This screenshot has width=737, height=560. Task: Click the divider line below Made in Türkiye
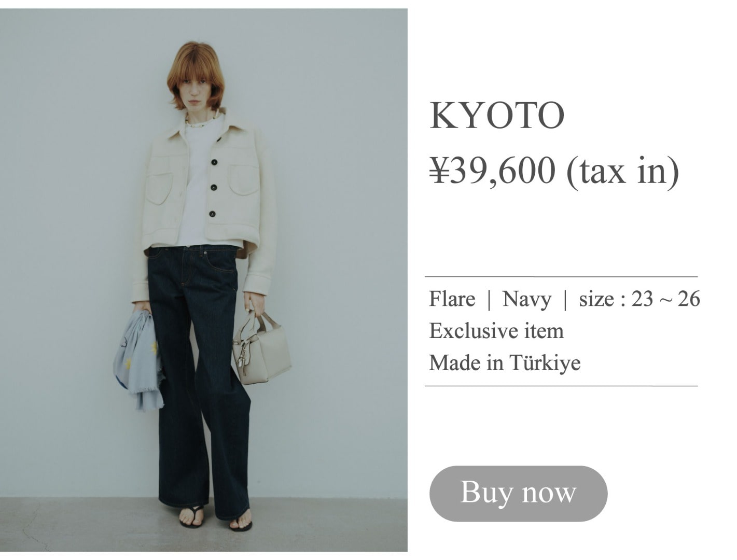[x=561, y=386]
